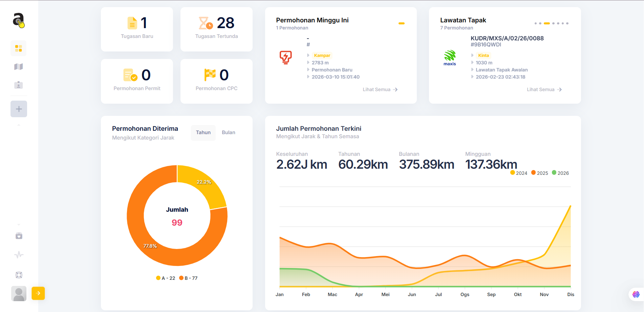Image resolution: width=644 pixels, height=312 pixels.
Task: Click the #9B16QWDI code
Action: click(486, 45)
